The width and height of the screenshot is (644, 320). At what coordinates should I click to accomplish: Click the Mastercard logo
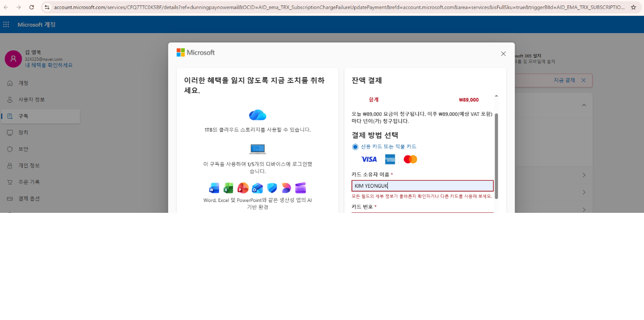tap(411, 160)
